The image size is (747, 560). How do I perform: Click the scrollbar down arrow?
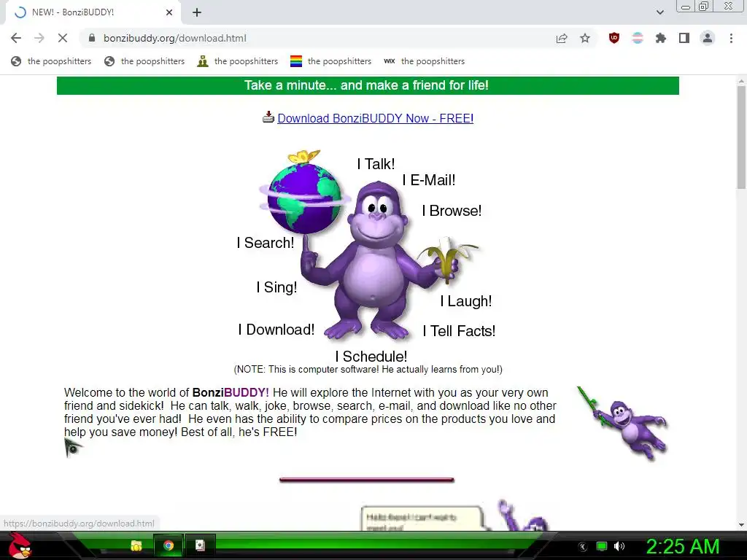pyautogui.click(x=741, y=525)
